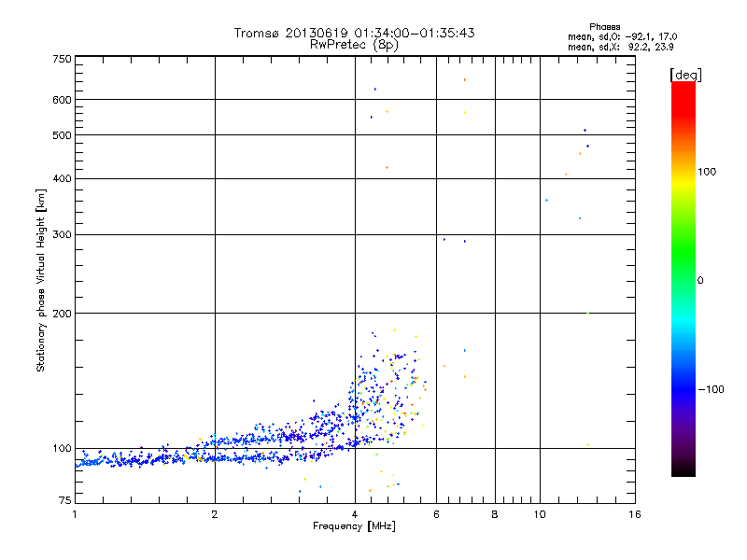This screenshot has width=747, height=560.
Task: Click the x-axis "1" frequency tick label
Action: [x=75, y=514]
